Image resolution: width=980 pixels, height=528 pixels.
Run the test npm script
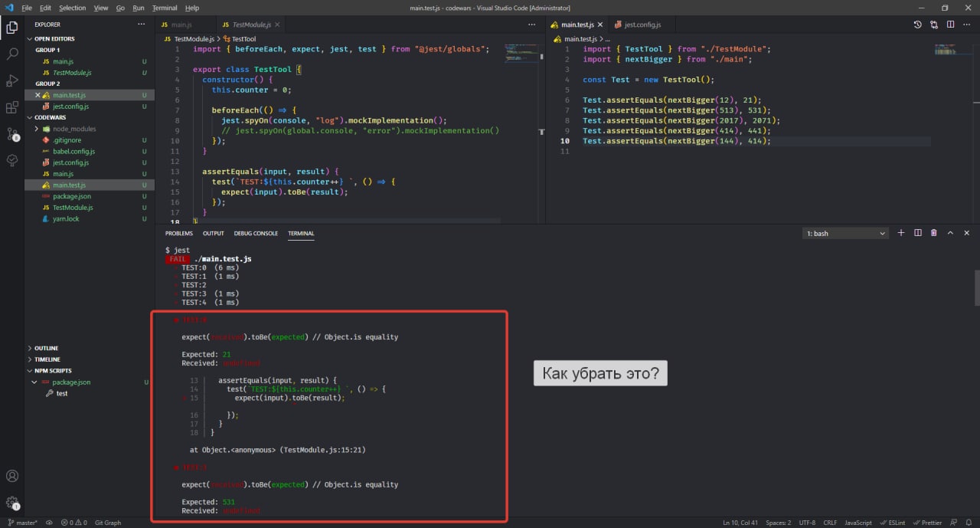pyautogui.click(x=62, y=393)
